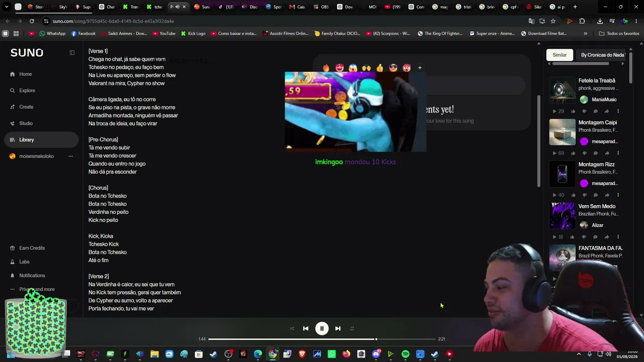Reload the suno.com page
644x362 pixels.
point(32,21)
